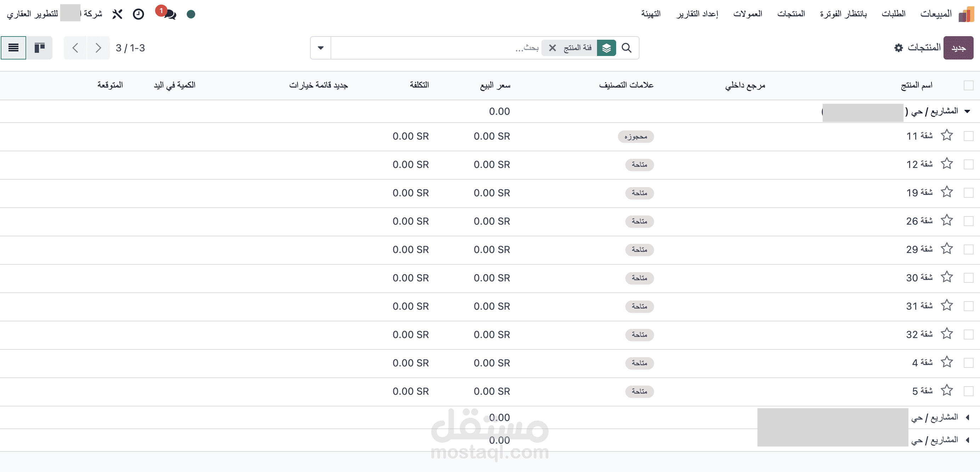This screenshot has height=472, width=980.
Task: Remove the فئة المنتج group filter
Action: click(x=552, y=48)
